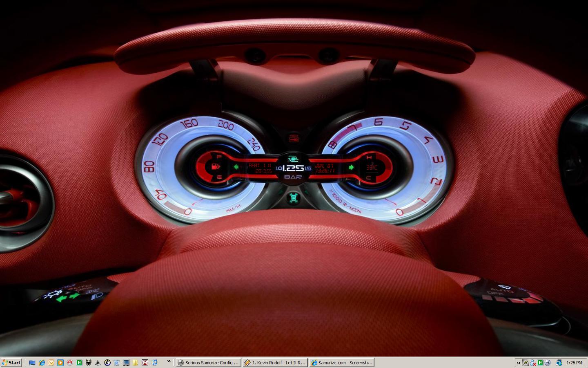Click the green car icon below BAR

293,198
